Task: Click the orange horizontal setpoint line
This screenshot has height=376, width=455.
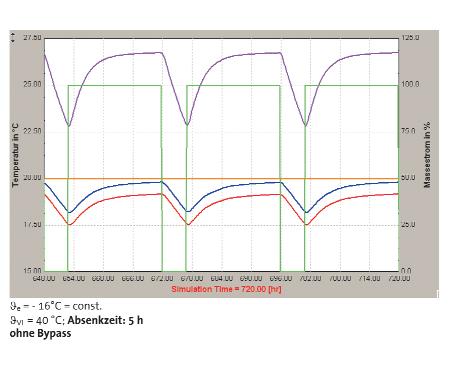Action: pos(221,179)
